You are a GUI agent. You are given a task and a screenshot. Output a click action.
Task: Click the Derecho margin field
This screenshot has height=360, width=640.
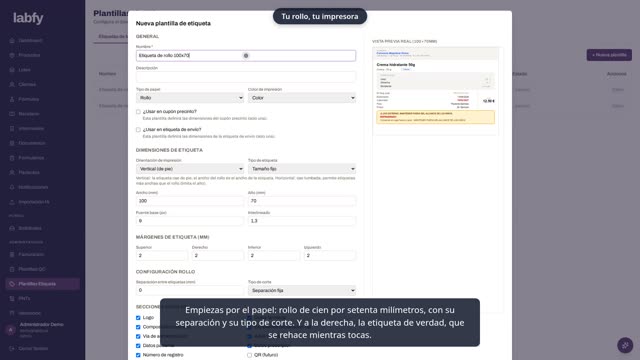tap(218, 256)
